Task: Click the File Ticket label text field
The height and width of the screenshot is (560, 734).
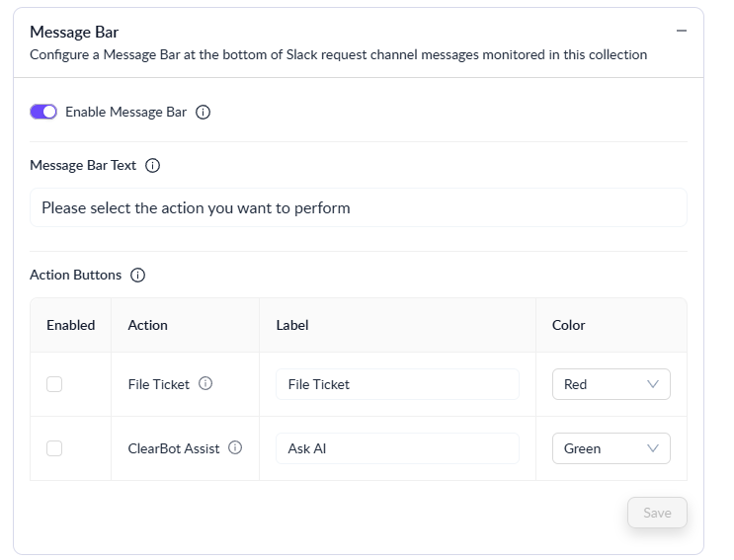Action: point(397,384)
